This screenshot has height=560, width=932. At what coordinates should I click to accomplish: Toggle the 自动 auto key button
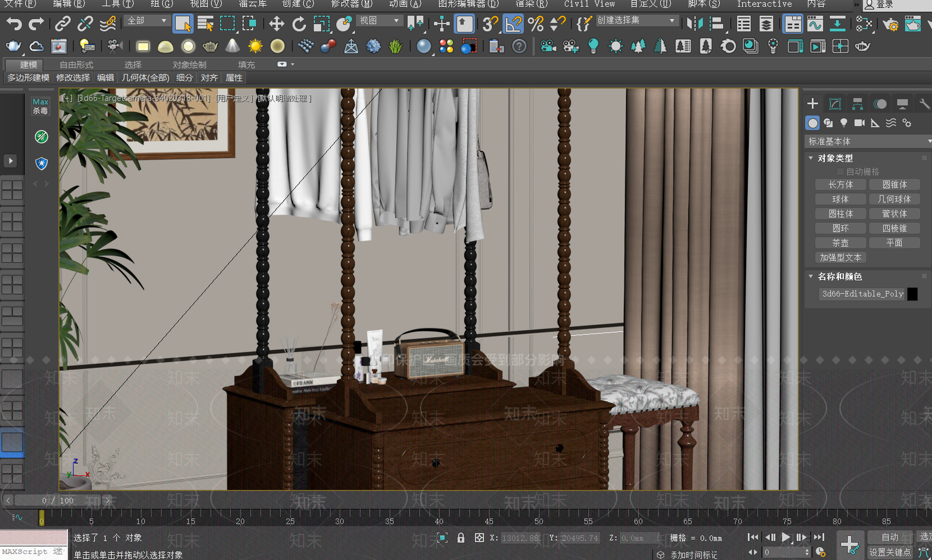pyautogui.click(x=889, y=537)
